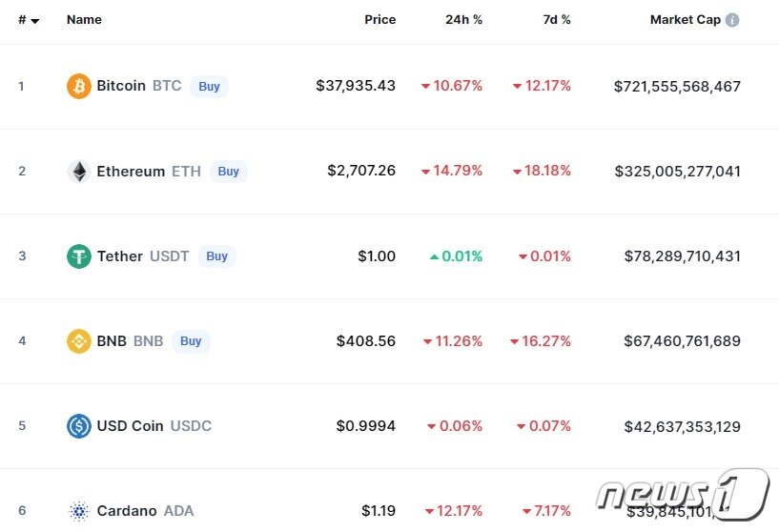779x532 pixels.
Task: Sort table by Price column header
Action: (x=379, y=19)
